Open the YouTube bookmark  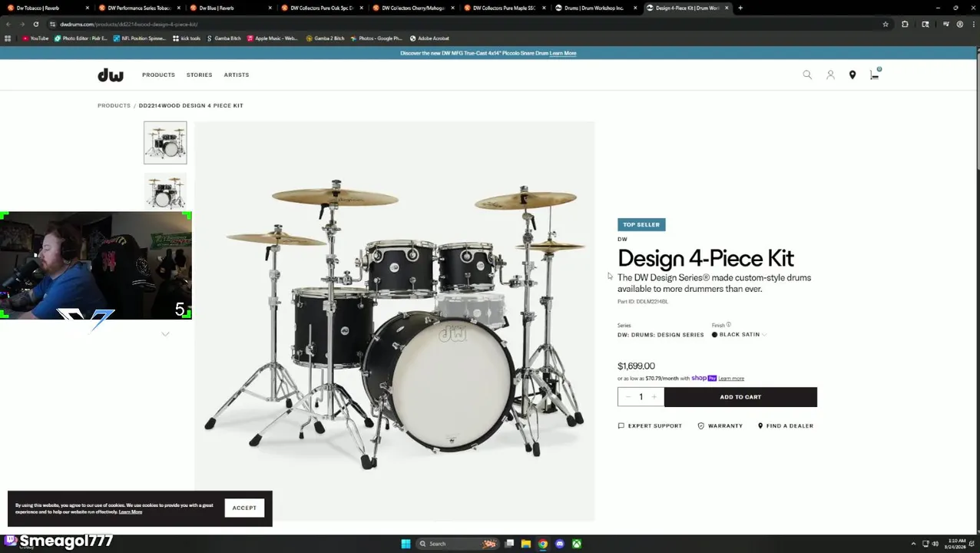(x=35, y=38)
